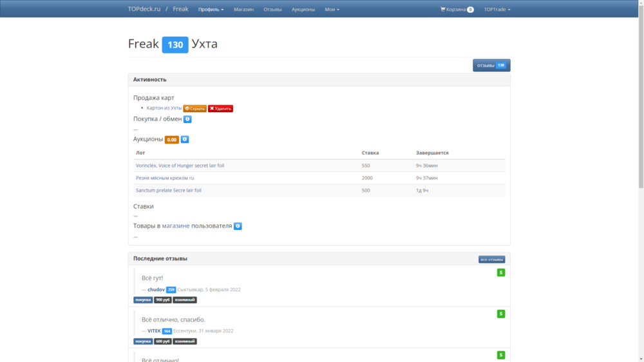Expand the Профиль dropdown menu
This screenshot has height=362, width=644.
coord(211,10)
